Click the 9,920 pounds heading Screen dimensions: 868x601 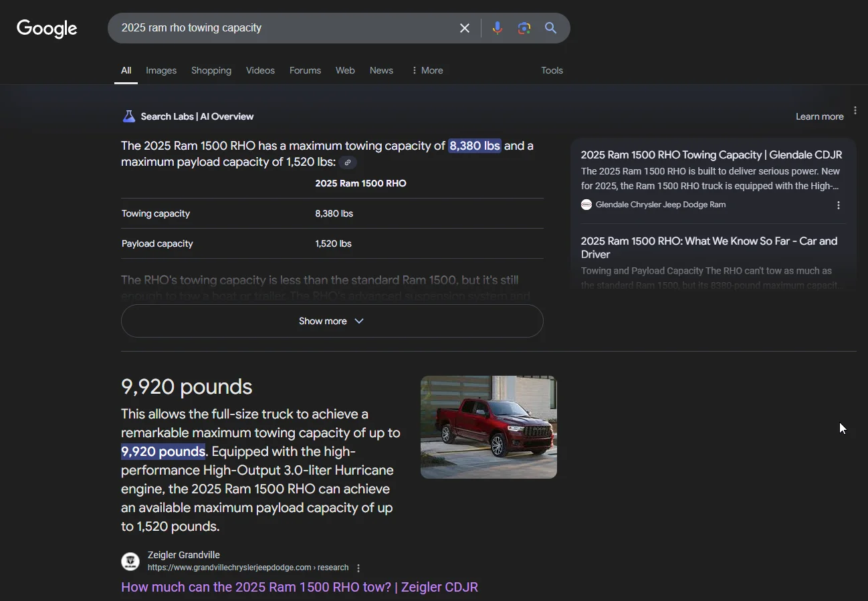[x=187, y=386]
